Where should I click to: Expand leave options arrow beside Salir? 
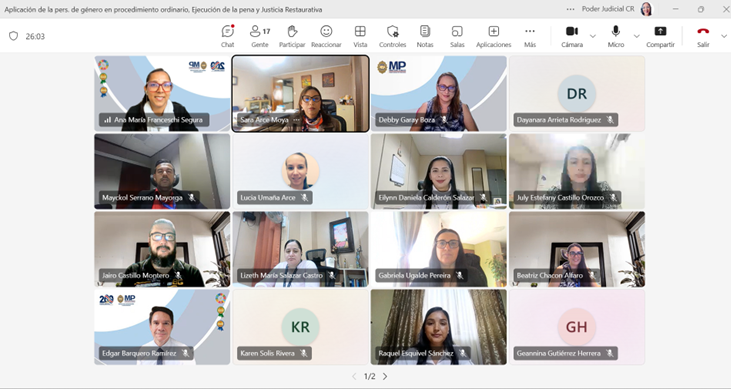[724, 36]
